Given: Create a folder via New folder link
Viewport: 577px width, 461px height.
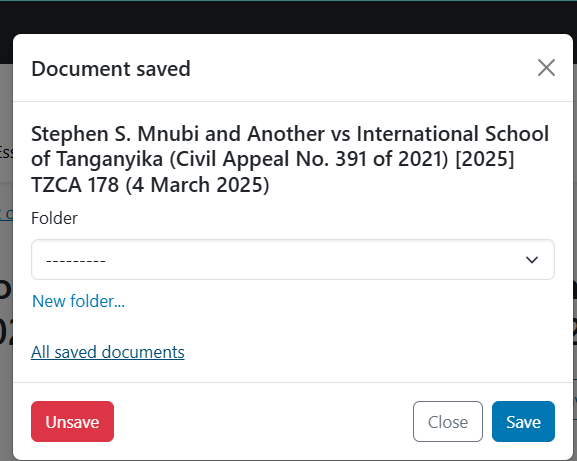Looking at the screenshot, I should click(78, 301).
